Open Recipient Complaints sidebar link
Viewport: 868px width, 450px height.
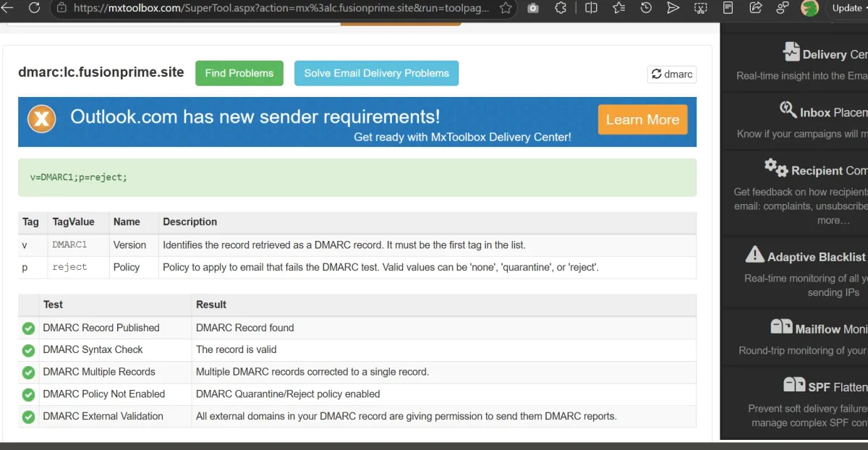point(829,171)
